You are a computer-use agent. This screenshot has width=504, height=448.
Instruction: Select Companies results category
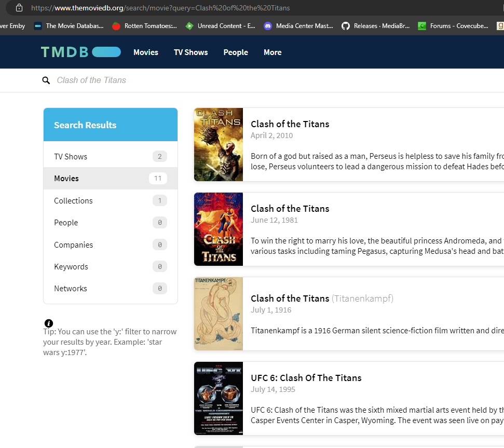(111, 245)
